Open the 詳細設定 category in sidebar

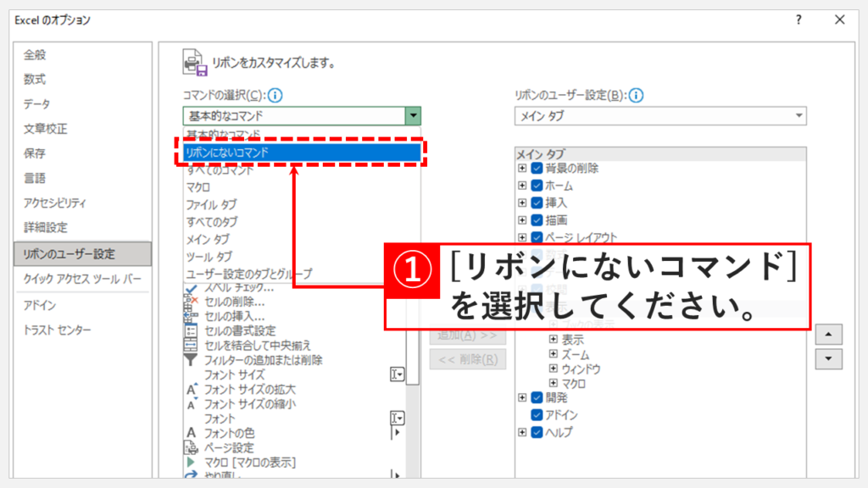(46, 228)
